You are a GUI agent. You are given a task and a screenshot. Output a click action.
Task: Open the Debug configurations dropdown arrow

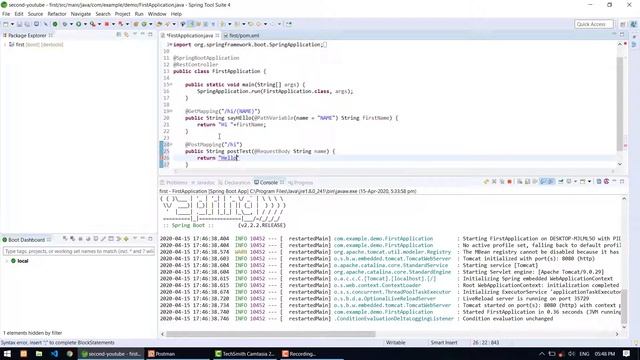point(71,24)
